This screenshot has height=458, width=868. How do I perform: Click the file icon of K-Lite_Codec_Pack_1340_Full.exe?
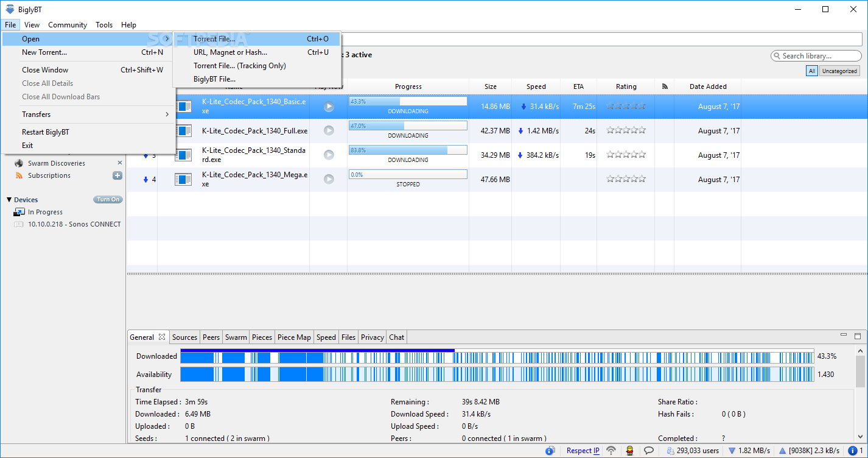pos(183,130)
